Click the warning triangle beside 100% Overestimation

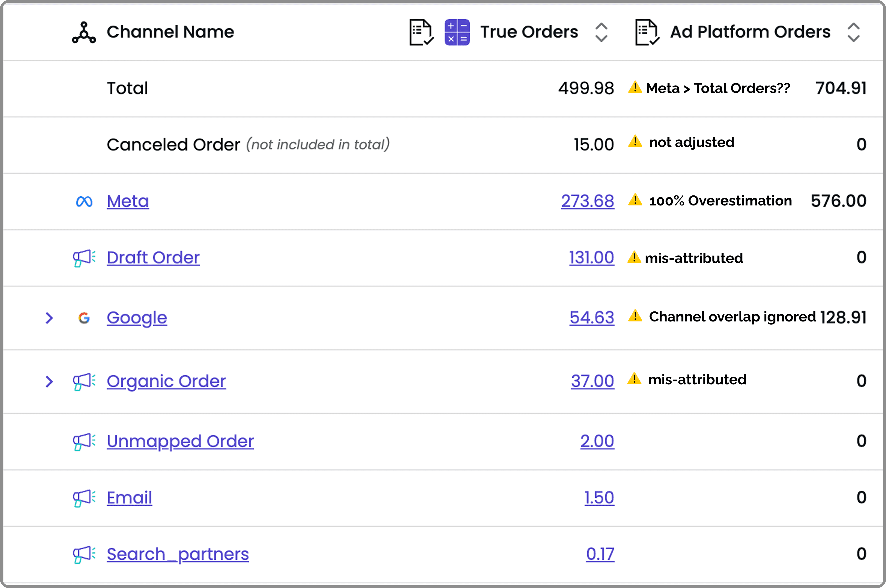click(x=635, y=200)
